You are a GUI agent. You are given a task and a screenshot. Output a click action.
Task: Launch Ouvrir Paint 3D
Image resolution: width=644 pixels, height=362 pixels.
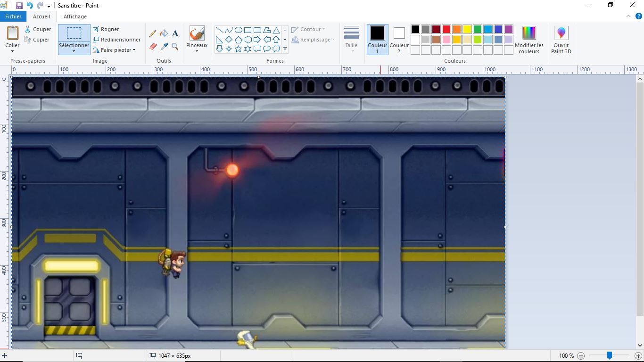(x=561, y=40)
